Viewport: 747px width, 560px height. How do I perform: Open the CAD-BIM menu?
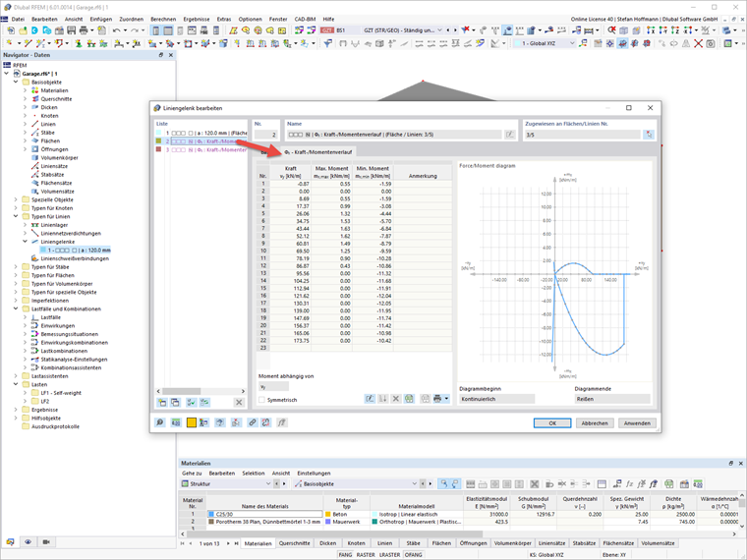tap(305, 19)
